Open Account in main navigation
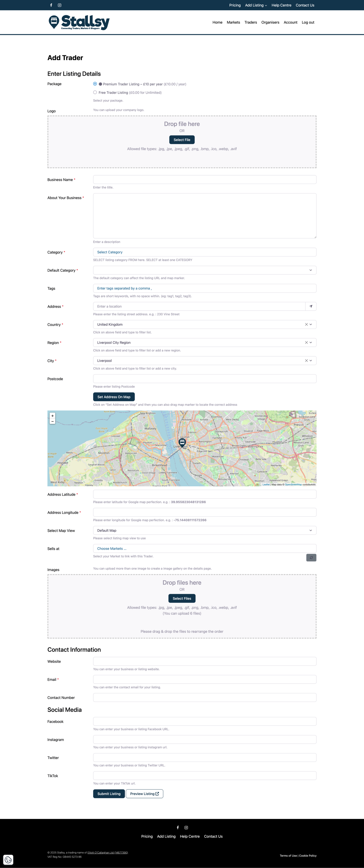The image size is (364, 868). (290, 22)
